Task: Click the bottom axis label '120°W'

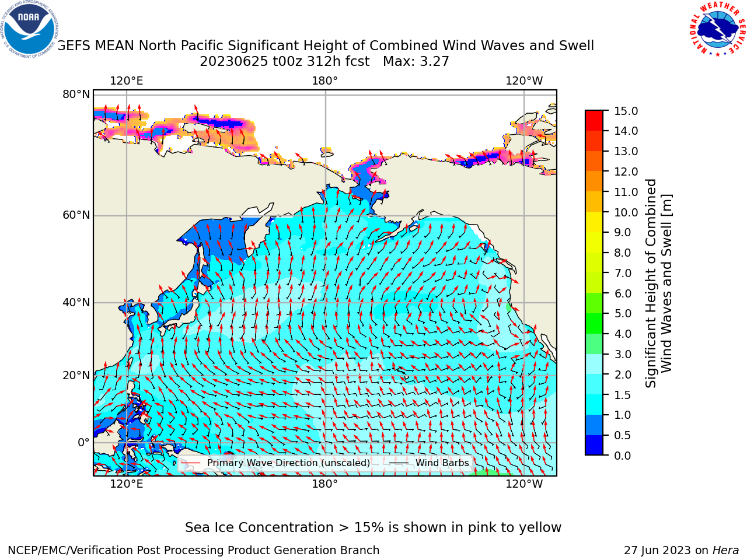Action: point(524,484)
